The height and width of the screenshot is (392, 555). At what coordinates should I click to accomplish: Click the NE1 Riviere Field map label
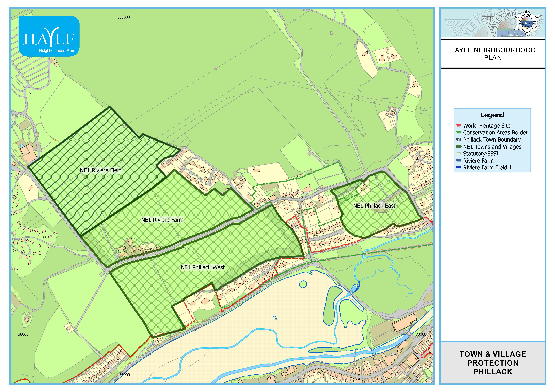tap(101, 170)
